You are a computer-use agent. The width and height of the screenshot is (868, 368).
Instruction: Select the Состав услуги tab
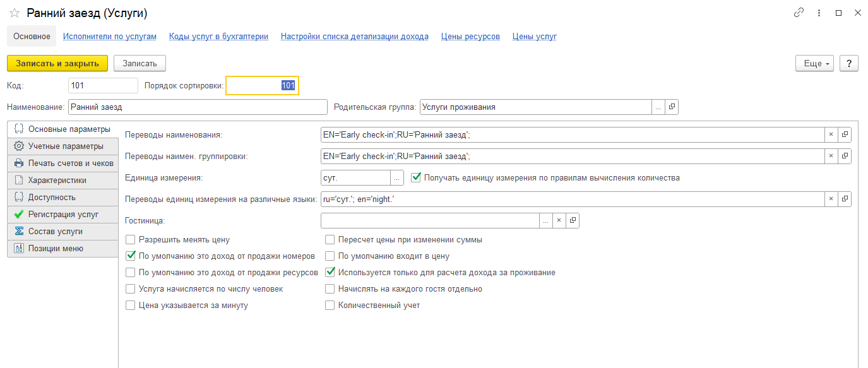[x=62, y=232]
